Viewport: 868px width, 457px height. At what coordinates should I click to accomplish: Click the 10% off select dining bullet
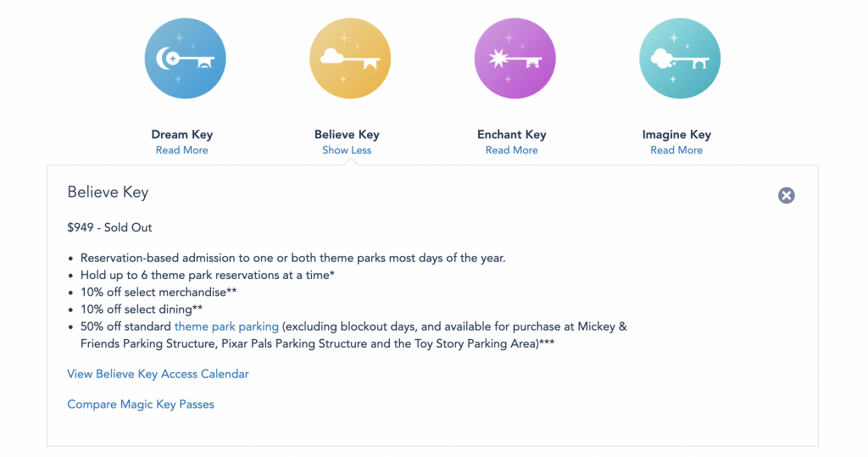(142, 309)
